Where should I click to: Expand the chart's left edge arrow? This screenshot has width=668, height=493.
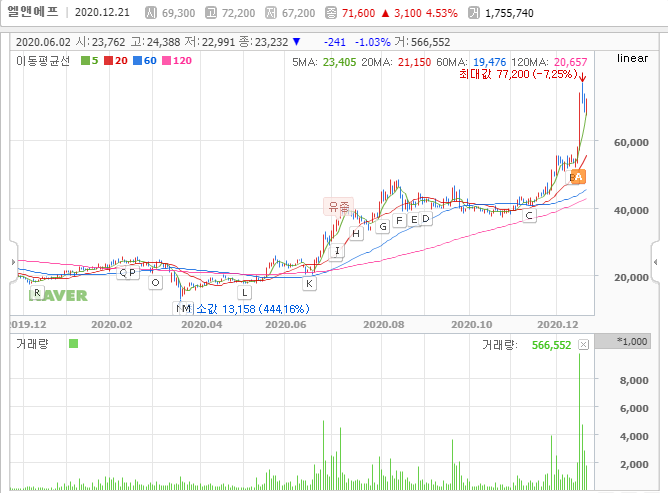(x=13, y=262)
